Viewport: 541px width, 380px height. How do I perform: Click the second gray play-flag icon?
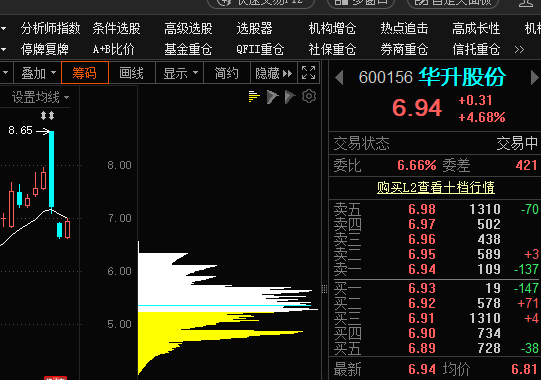point(290,97)
